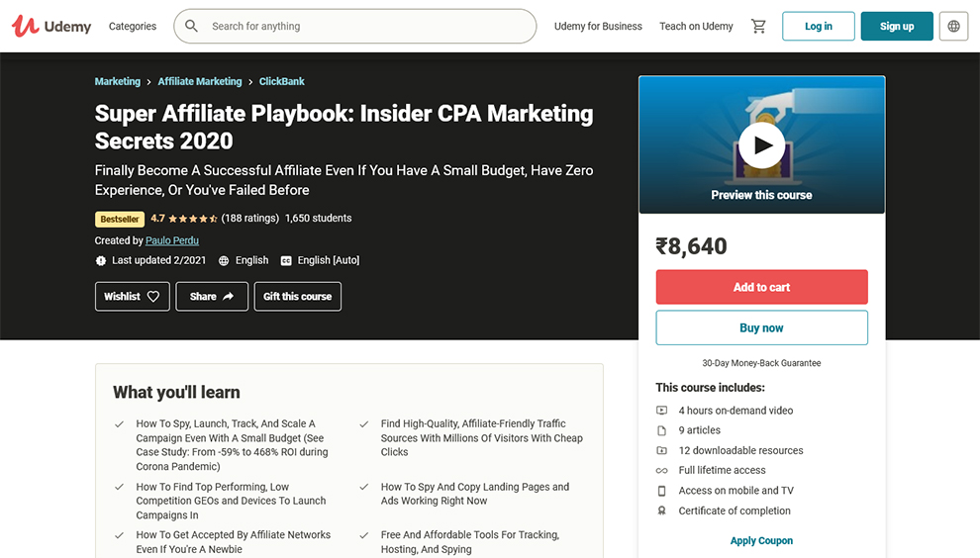This screenshot has height=558, width=980.
Task: Play the course preview video
Action: [x=761, y=145]
